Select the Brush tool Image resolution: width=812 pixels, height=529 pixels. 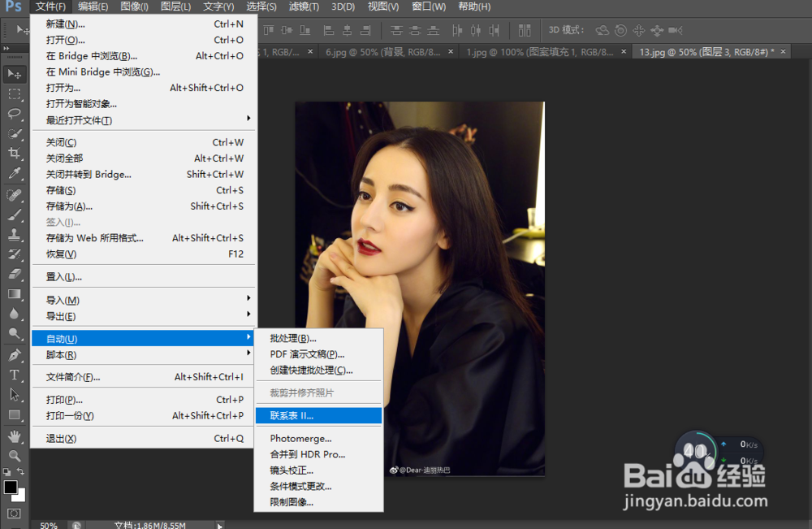coord(15,214)
